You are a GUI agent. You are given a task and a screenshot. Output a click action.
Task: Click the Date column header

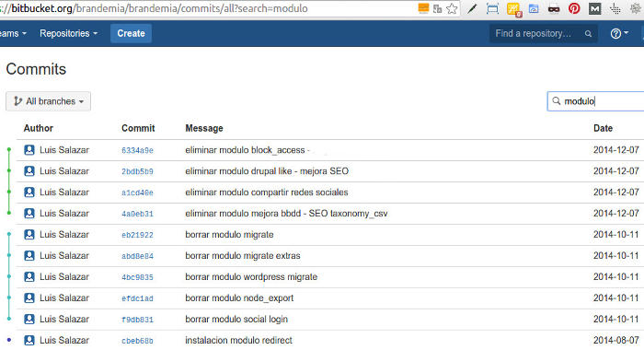click(x=603, y=128)
